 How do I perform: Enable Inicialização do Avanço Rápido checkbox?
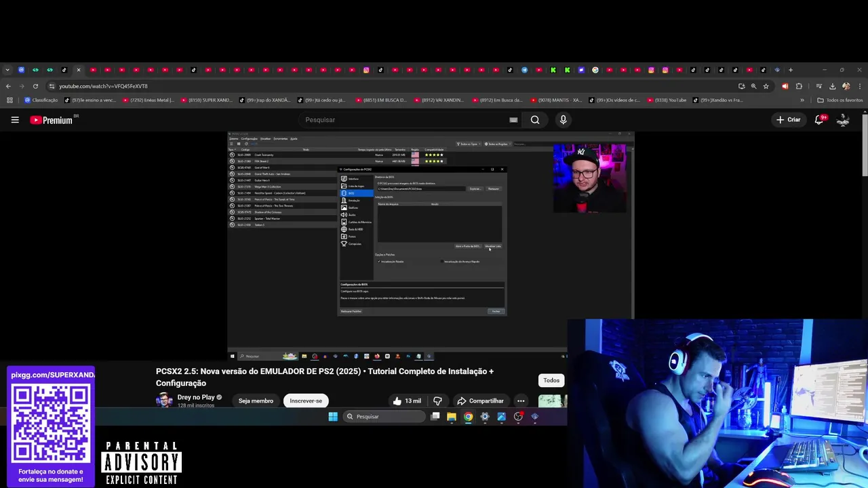tap(442, 262)
